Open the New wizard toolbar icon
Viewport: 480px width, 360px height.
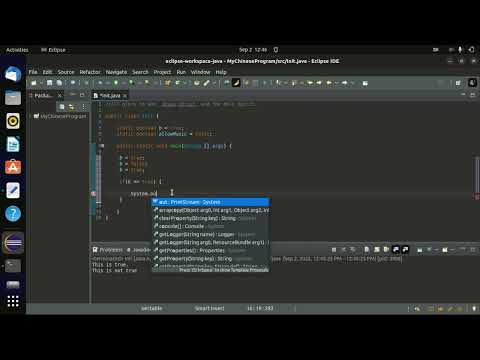34,83
